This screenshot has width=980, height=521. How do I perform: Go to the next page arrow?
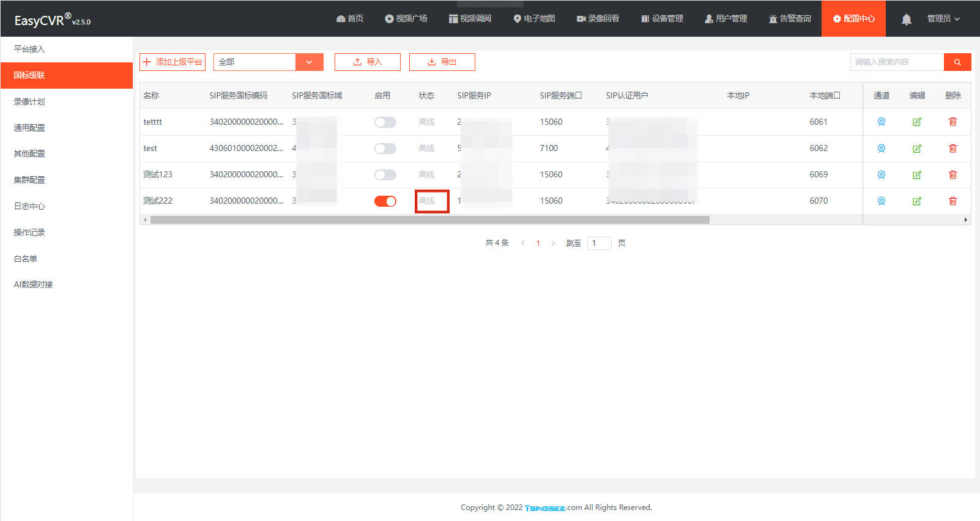(x=553, y=243)
